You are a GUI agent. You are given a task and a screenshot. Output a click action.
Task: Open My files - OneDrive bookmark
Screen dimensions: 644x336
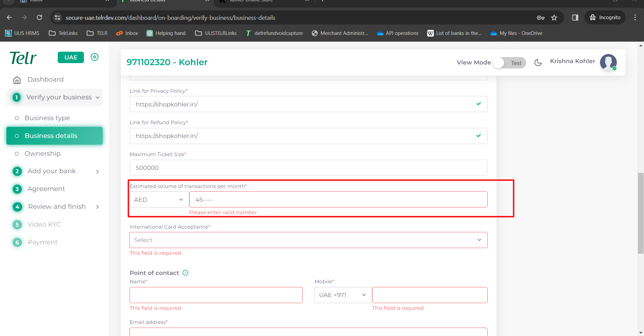516,33
